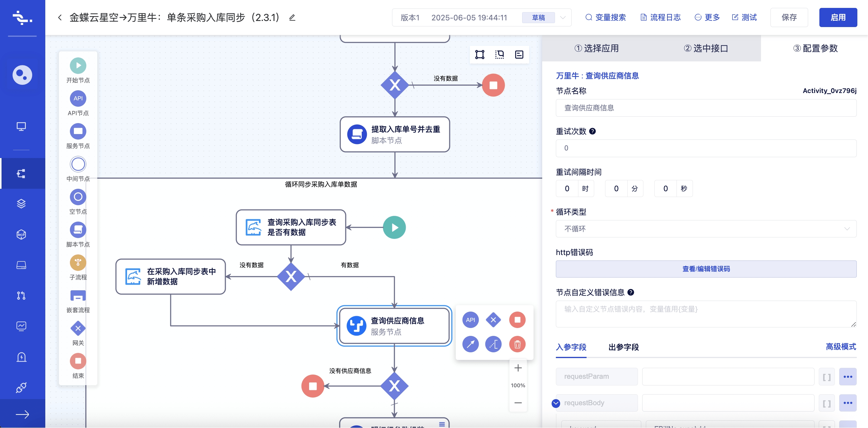The image size is (868, 428).
Task: Click the dashed selection area tool icon
Action: click(499, 54)
